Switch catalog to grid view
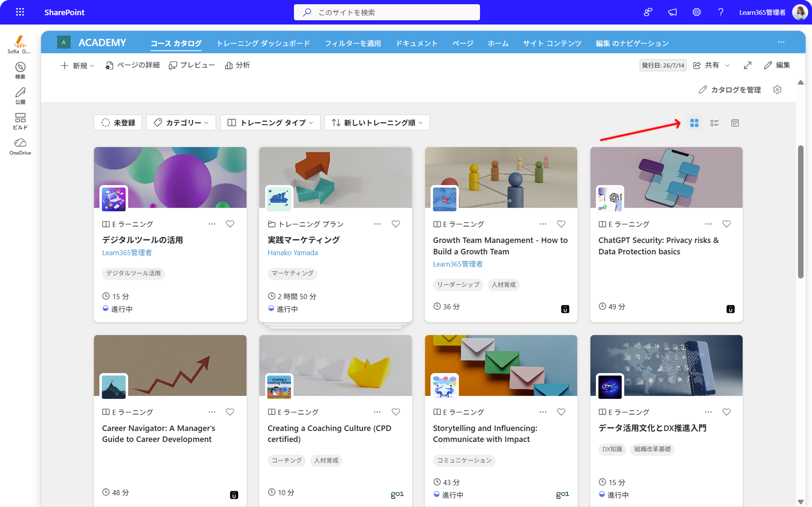Image resolution: width=812 pixels, height=507 pixels. click(x=694, y=123)
